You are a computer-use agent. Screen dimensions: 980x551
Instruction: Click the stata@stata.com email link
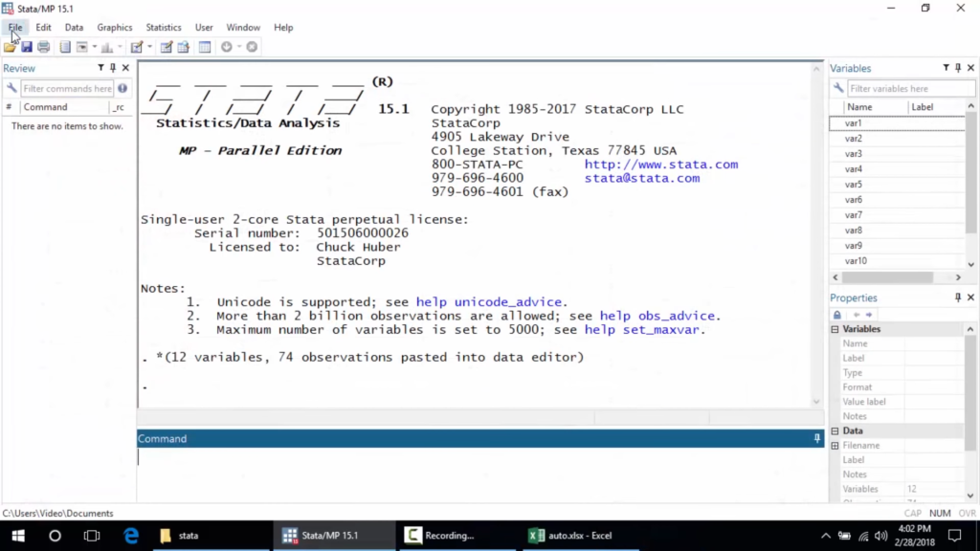pos(642,178)
